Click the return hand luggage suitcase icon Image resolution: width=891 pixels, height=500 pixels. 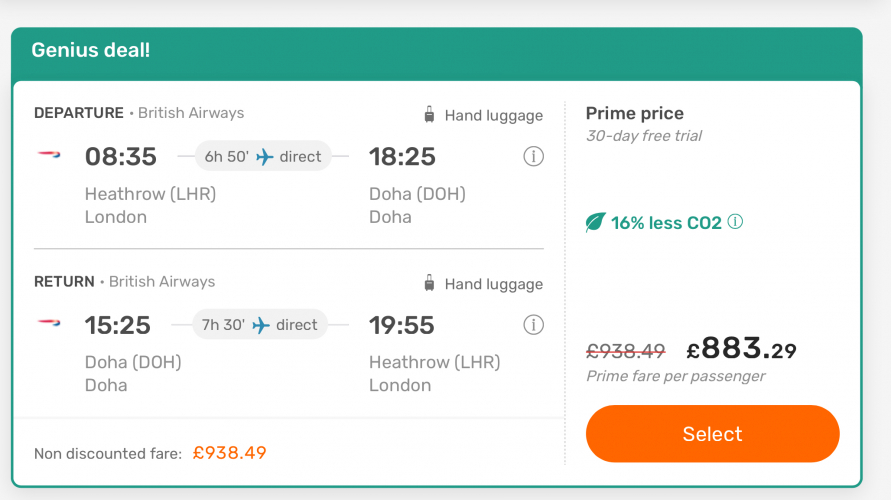(x=430, y=283)
